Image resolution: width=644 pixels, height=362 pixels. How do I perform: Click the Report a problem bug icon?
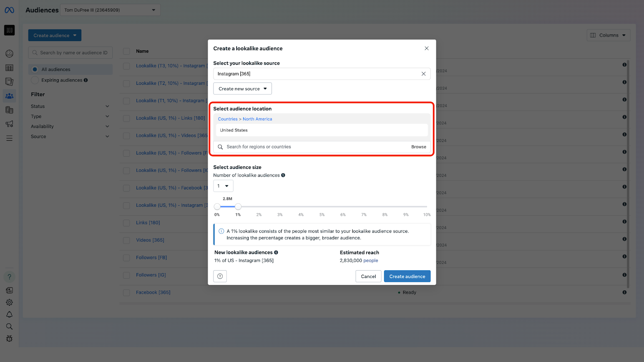click(x=9, y=339)
